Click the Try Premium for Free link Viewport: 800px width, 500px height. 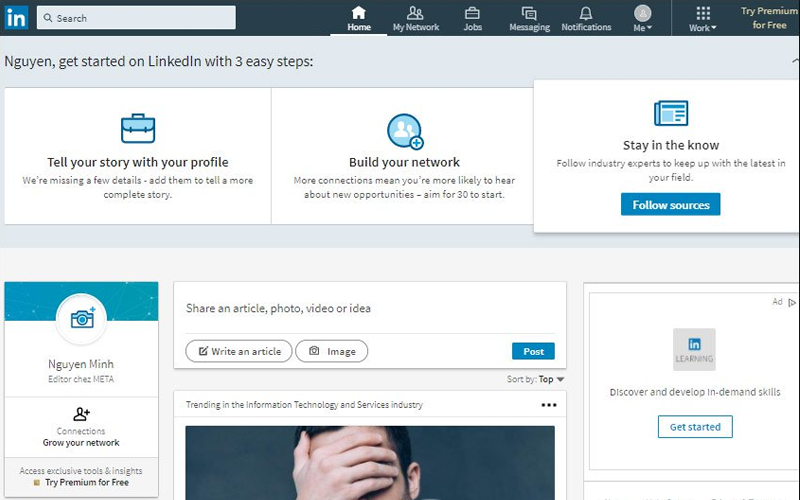[x=769, y=18]
